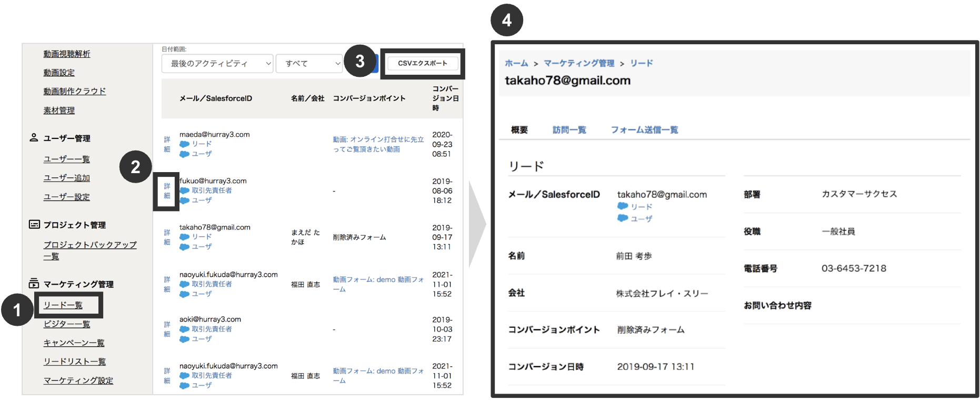The image size is (980, 401).
Task: Click the CSVエクスポート button
Action: click(423, 63)
